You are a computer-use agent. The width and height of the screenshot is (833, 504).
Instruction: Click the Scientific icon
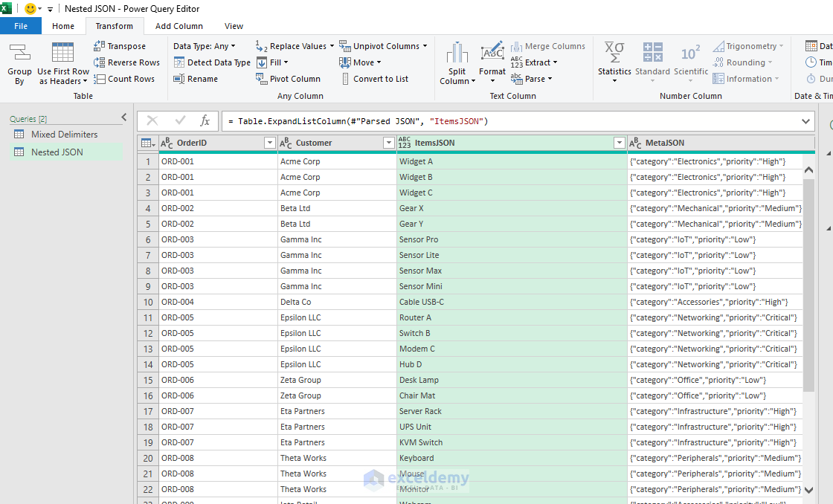691,53
